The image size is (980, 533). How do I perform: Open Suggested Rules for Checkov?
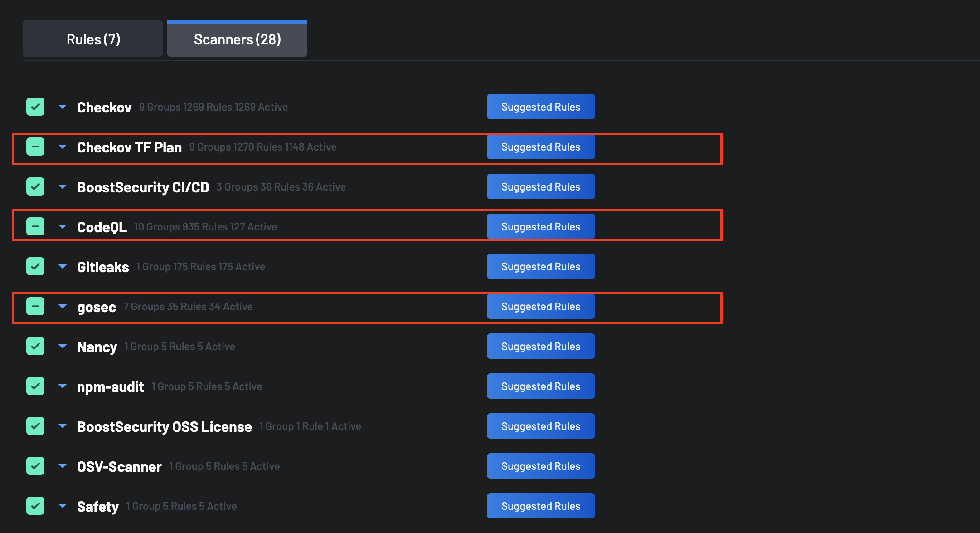541,107
